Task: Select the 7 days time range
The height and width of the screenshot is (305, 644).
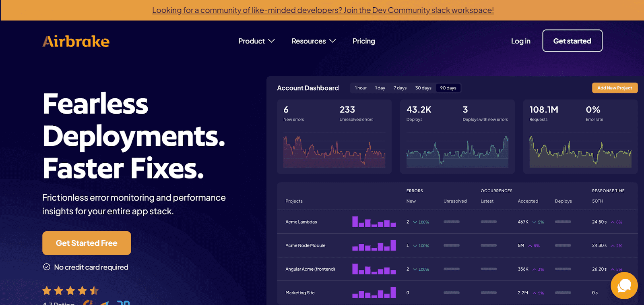Action: 400,88
